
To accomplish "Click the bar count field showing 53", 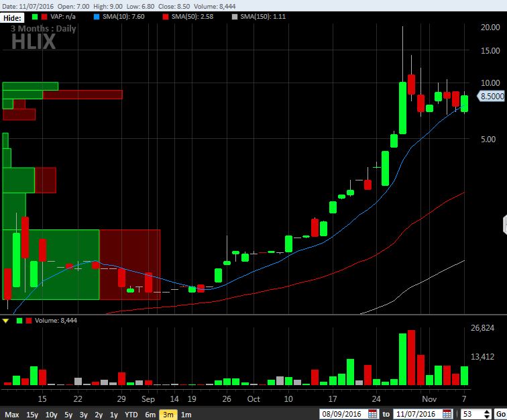I will [469, 414].
